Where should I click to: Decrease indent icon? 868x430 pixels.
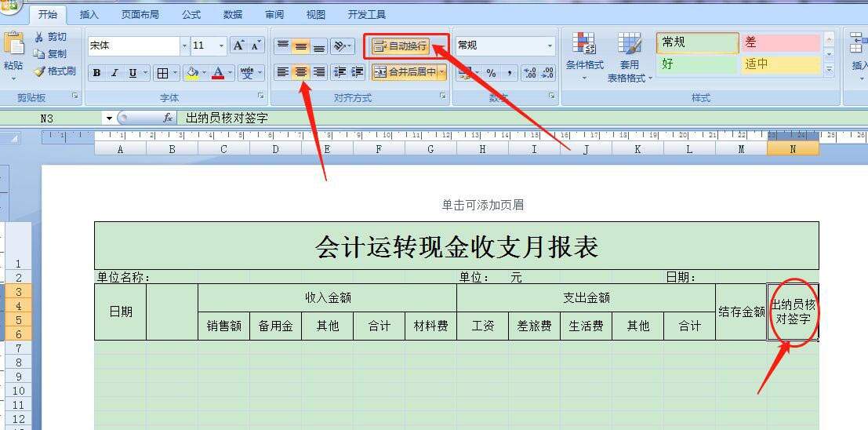pos(340,72)
